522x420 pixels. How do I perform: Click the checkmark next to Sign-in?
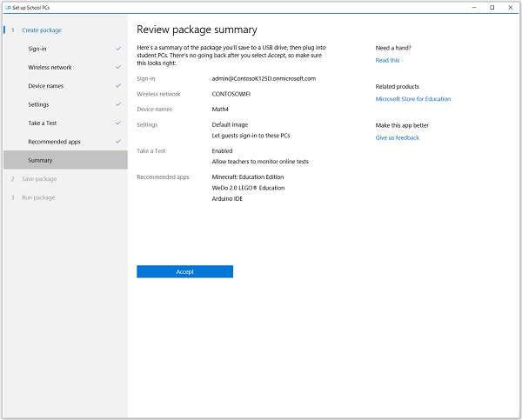click(118, 49)
